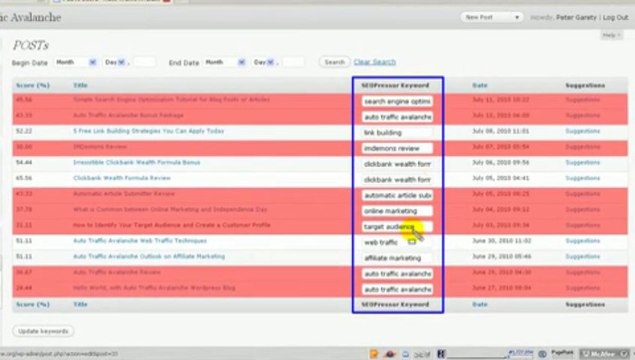Edit the 'affiliate marketing' keyword field
Viewport: 635px width, 360px height.
tap(397, 258)
